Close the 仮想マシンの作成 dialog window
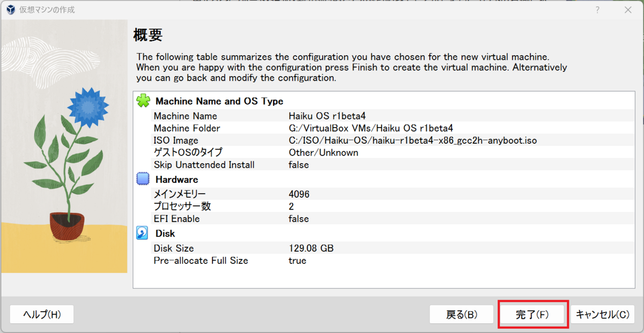Image resolution: width=644 pixels, height=333 pixels. [627, 10]
